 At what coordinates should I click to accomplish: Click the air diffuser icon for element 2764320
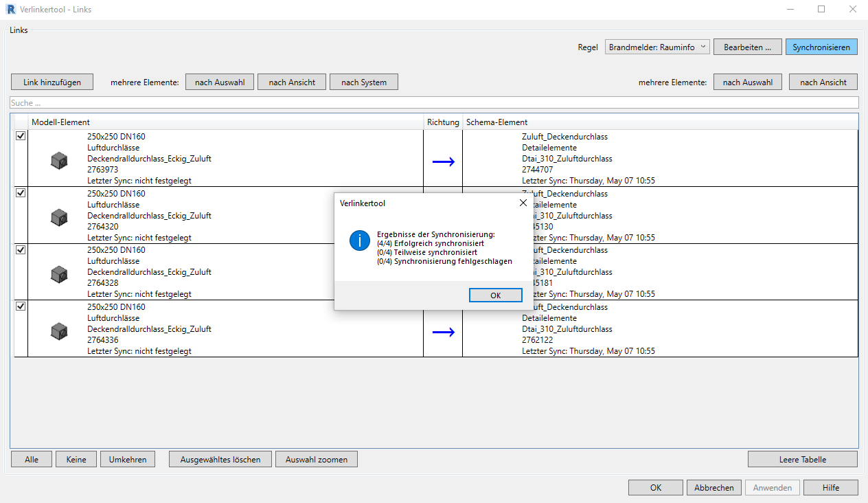coord(59,218)
